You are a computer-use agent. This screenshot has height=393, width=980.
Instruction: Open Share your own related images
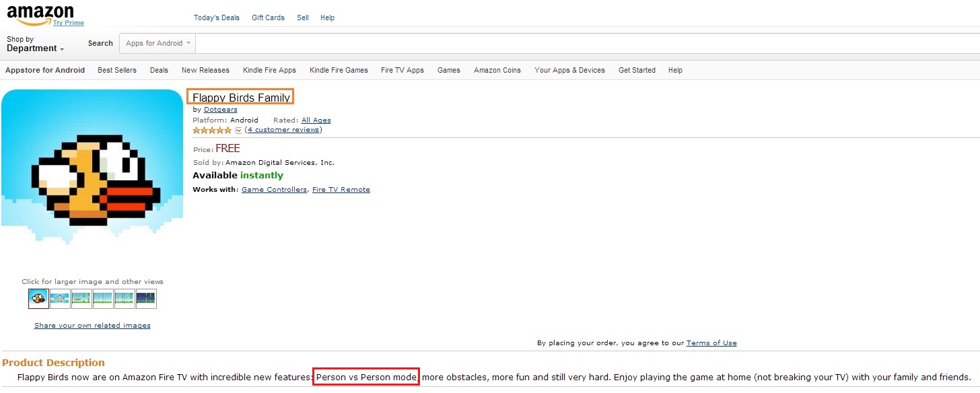pyautogui.click(x=92, y=326)
